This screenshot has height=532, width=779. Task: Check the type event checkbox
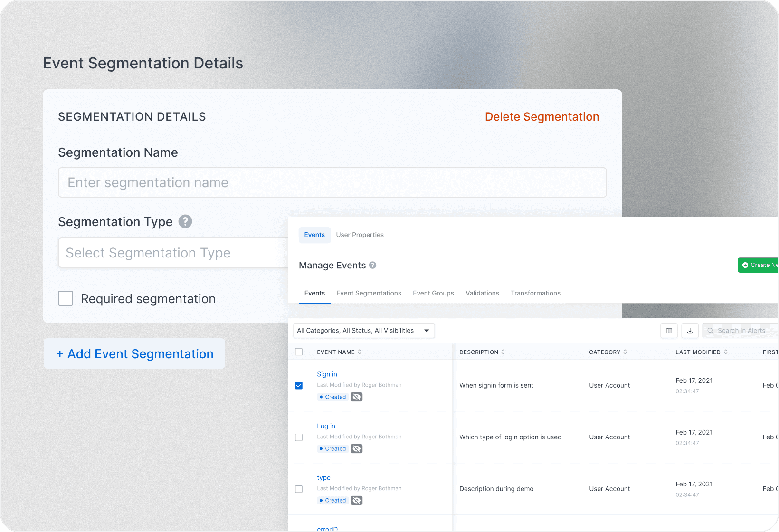pos(299,489)
